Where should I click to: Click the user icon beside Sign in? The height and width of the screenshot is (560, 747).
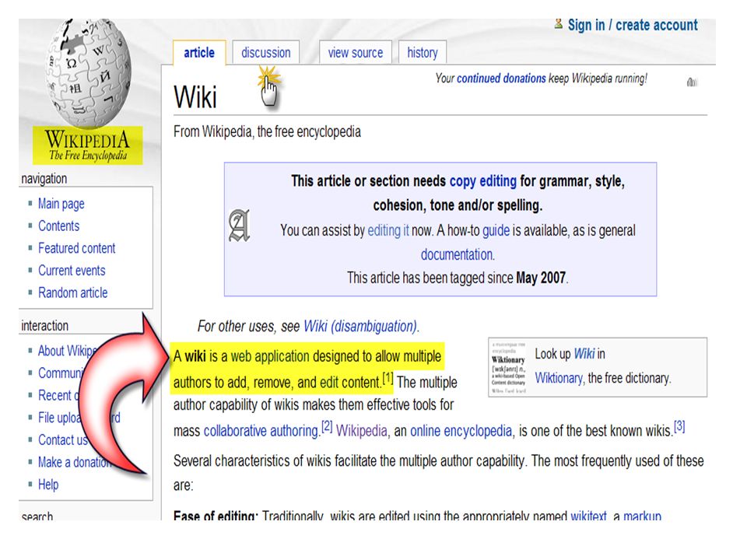click(559, 24)
